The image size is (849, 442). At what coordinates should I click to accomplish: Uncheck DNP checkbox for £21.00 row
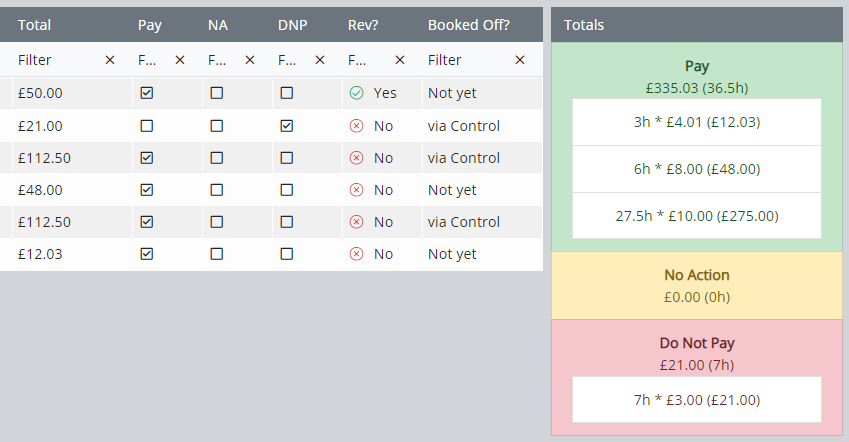point(287,126)
